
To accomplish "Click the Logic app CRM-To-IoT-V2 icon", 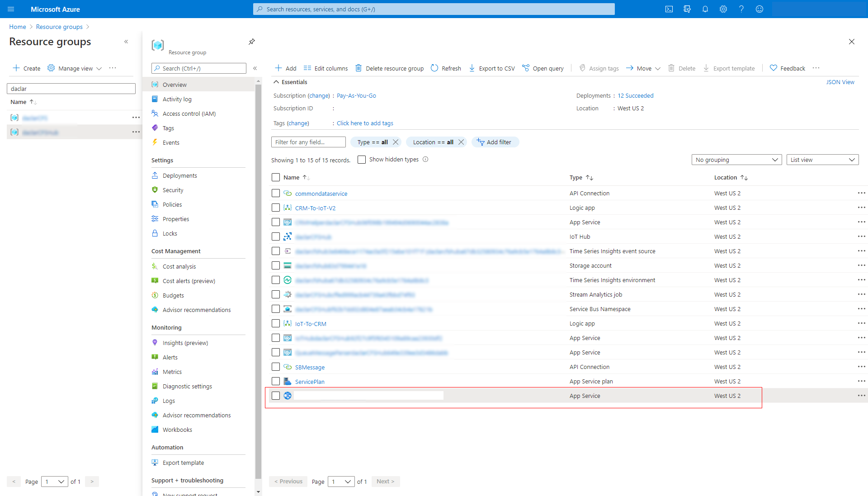I will (288, 208).
